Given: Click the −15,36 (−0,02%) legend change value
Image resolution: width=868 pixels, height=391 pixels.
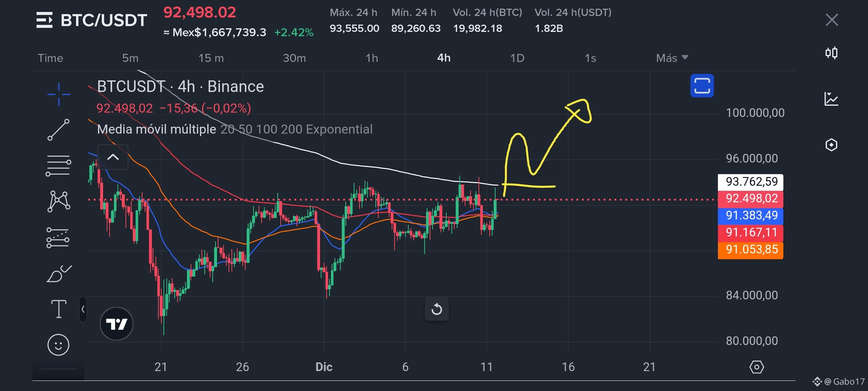Looking at the screenshot, I should coord(205,108).
